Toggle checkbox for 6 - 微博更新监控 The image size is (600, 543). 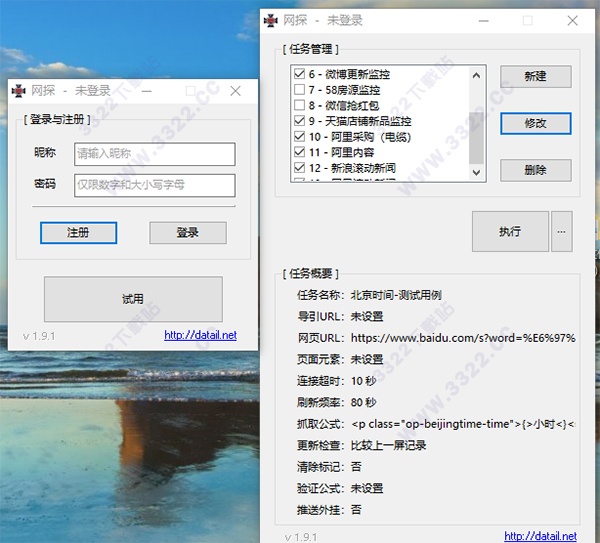[x=299, y=74]
